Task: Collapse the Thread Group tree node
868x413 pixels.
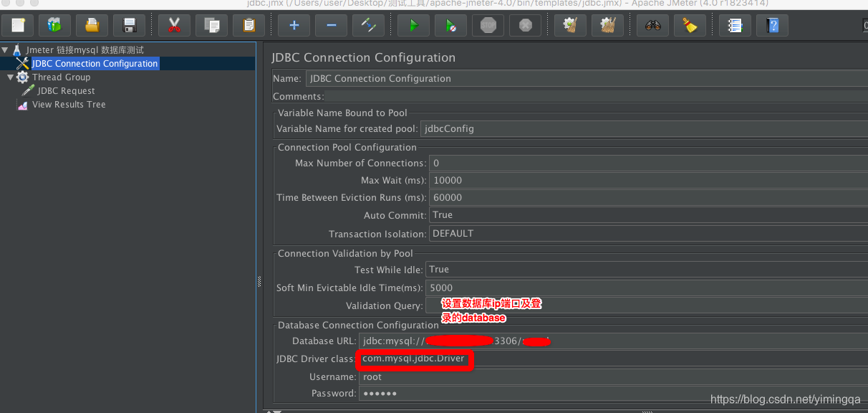Action: [x=11, y=77]
